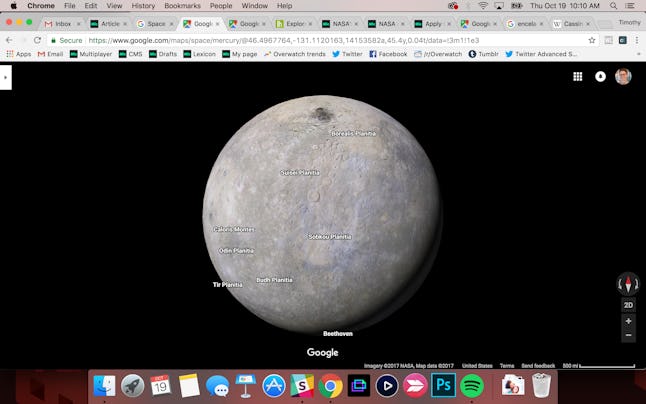Viewport: 646px width, 404px height.
Task: Open the People menu
Action: pyautogui.click(x=221, y=6)
